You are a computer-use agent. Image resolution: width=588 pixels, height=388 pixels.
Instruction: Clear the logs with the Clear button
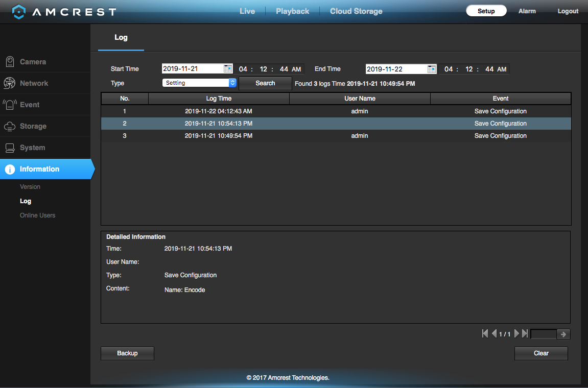(x=541, y=353)
